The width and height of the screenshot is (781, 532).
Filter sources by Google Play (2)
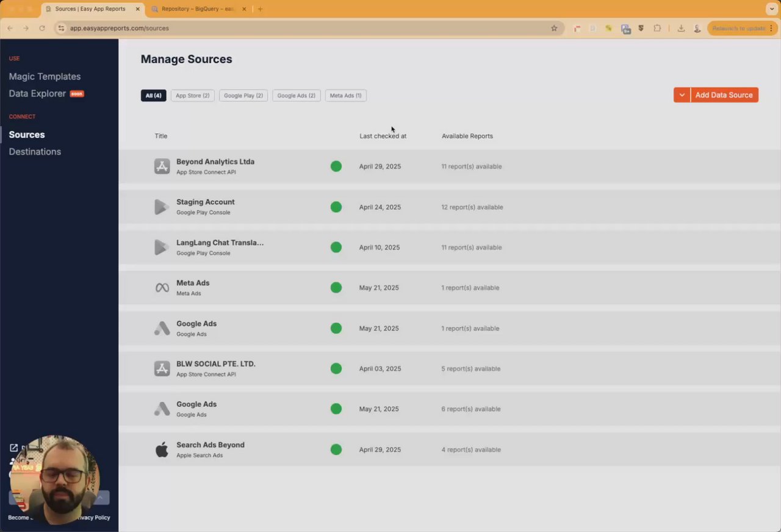(x=243, y=96)
